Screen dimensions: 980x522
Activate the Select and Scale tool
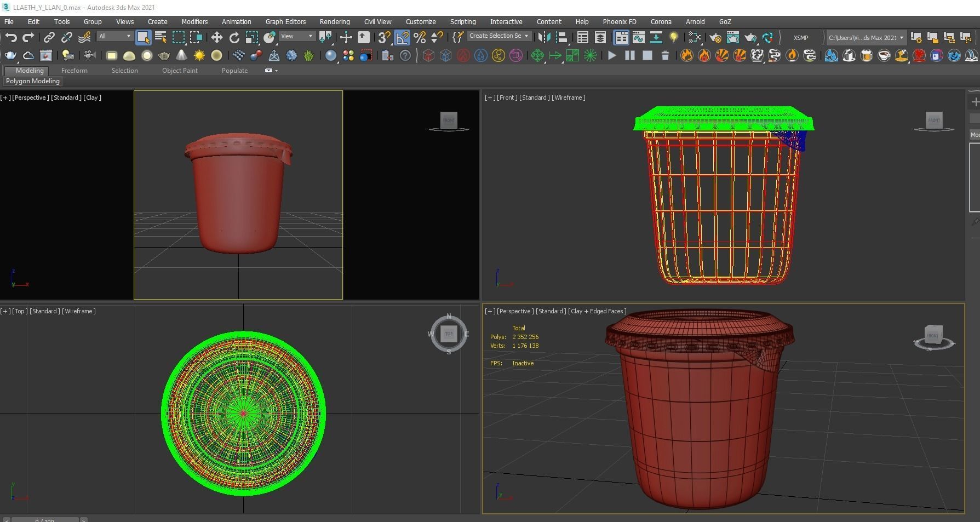[x=252, y=37]
